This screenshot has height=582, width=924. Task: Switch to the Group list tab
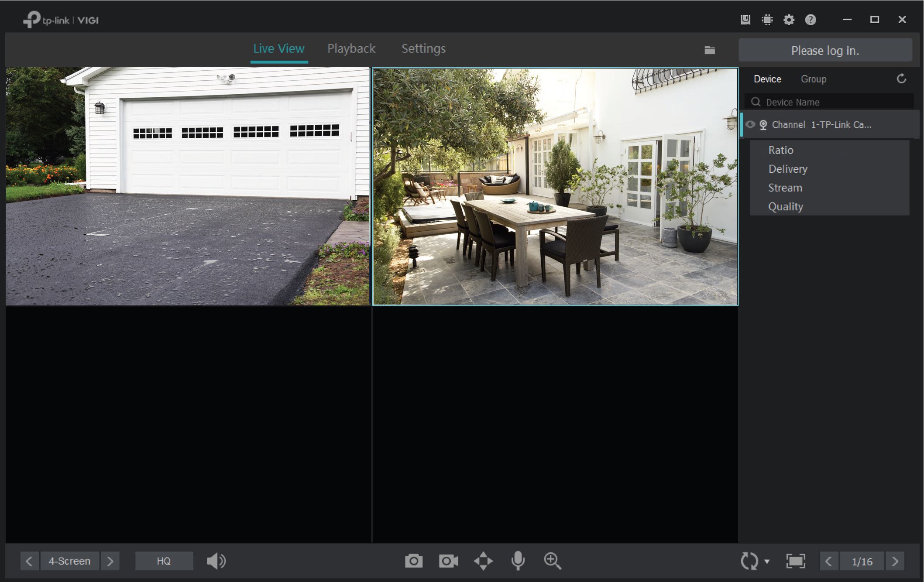[813, 79]
